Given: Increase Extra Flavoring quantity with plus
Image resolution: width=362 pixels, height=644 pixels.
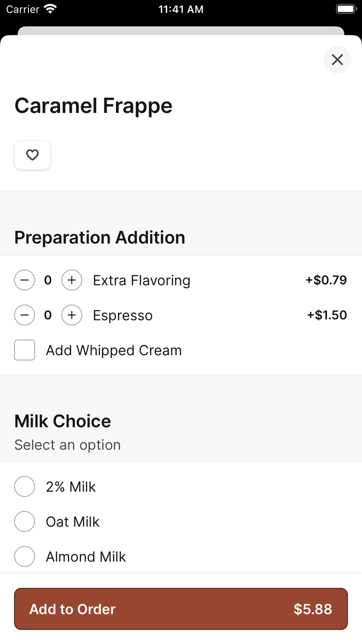Looking at the screenshot, I should 72,281.
